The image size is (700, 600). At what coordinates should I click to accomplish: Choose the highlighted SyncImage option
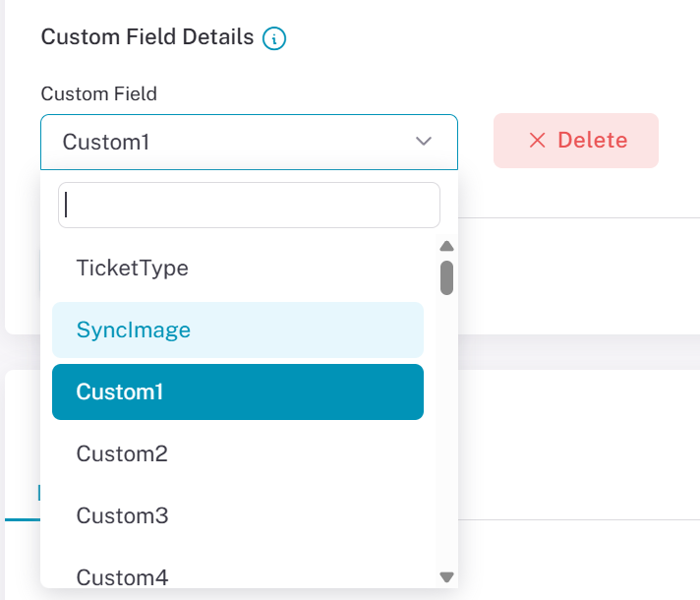coord(238,330)
